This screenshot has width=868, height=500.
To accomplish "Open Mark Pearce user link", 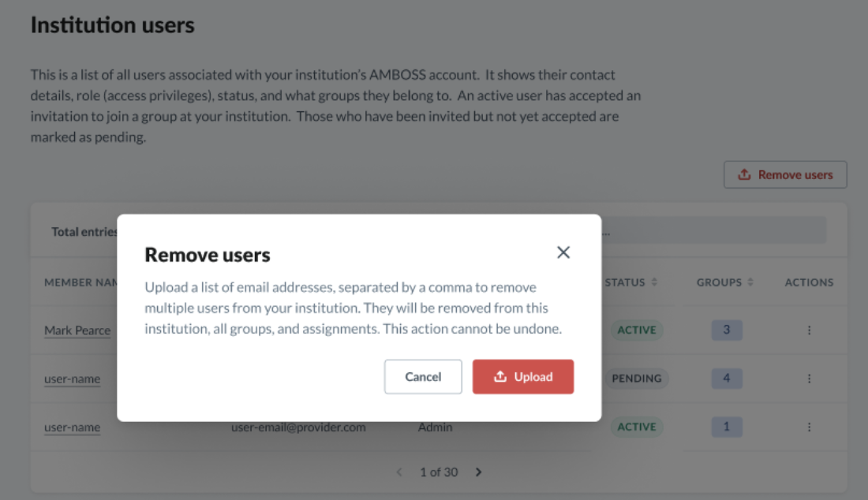I will pyautogui.click(x=77, y=330).
